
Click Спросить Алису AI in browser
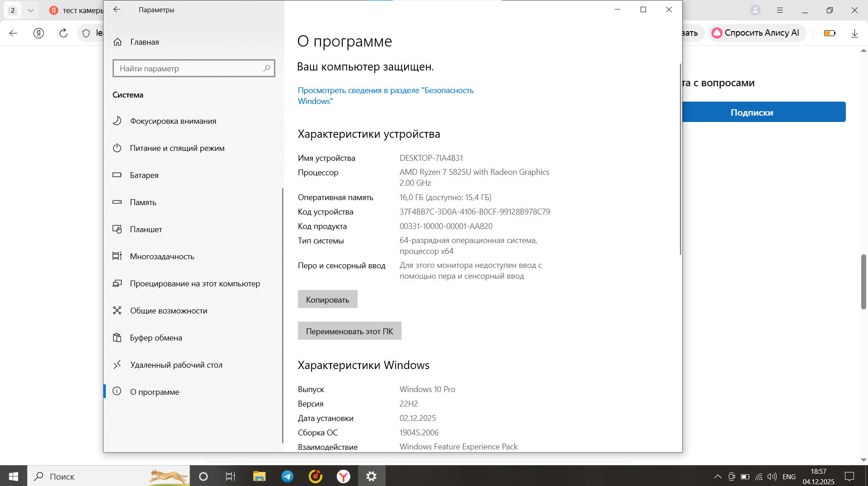pyautogui.click(x=757, y=33)
